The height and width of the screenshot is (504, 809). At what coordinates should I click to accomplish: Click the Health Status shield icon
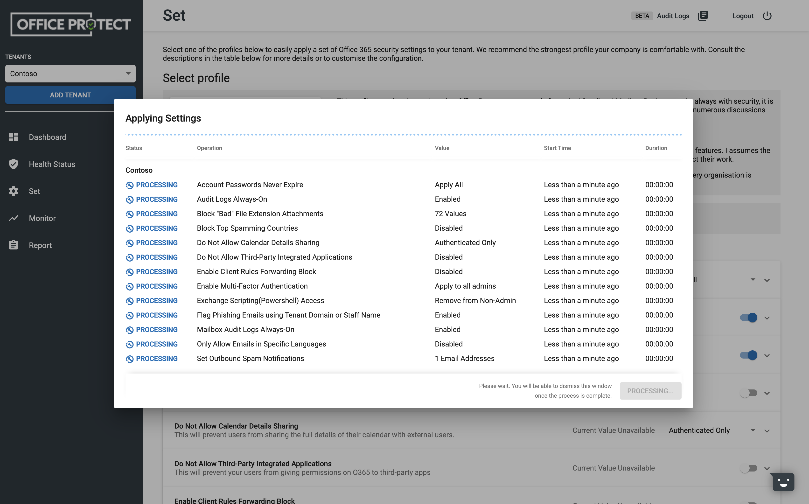(x=14, y=164)
